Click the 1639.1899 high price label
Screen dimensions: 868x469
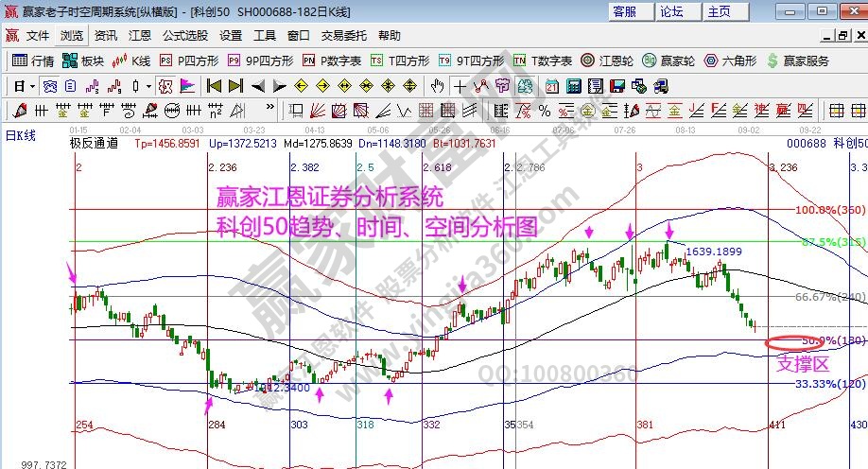tap(714, 252)
